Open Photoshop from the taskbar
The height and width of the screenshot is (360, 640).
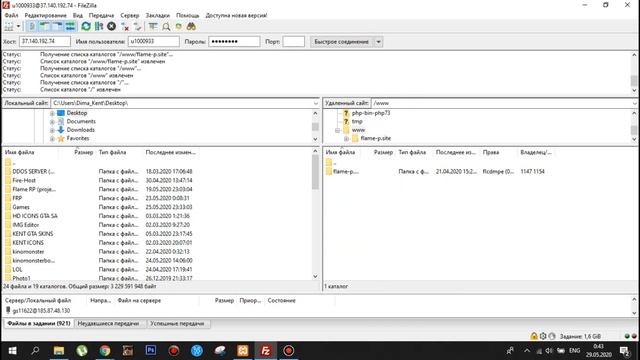click(x=151, y=351)
